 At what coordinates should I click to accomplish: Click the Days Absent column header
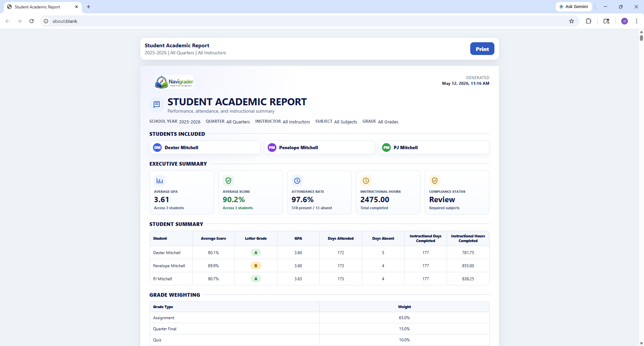point(383,238)
